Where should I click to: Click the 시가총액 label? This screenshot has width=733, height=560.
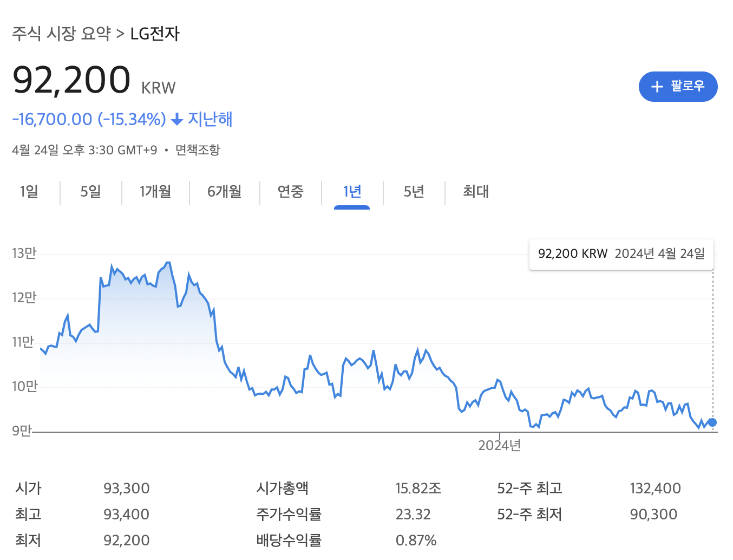[282, 489]
